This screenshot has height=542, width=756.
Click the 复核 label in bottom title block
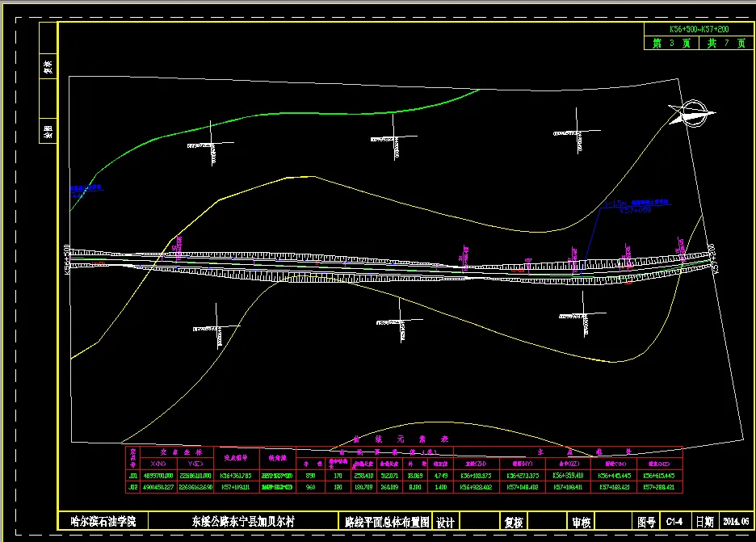coord(514,523)
